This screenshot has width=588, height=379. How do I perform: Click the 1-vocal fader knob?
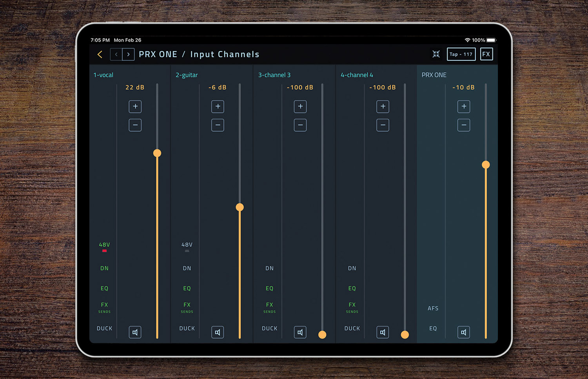tap(157, 153)
